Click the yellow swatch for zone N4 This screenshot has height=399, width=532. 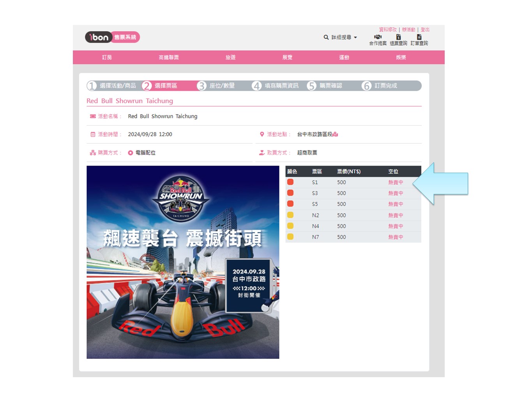click(x=290, y=226)
